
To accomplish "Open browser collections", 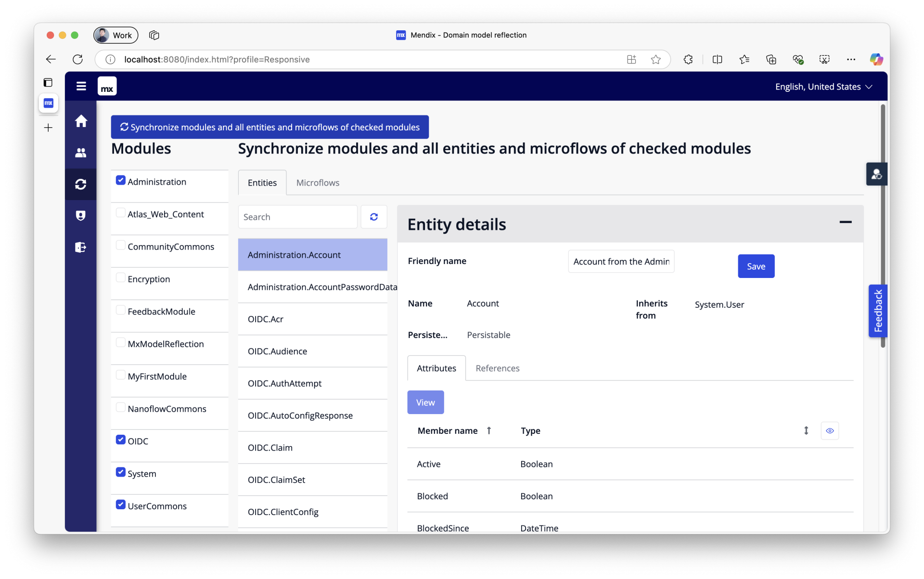I will [x=771, y=59].
